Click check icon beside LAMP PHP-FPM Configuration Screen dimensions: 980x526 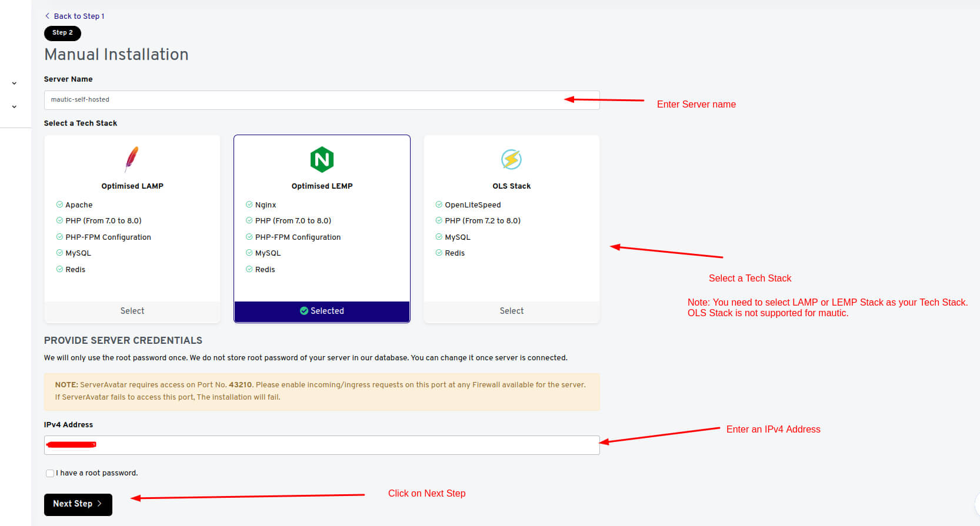59,237
